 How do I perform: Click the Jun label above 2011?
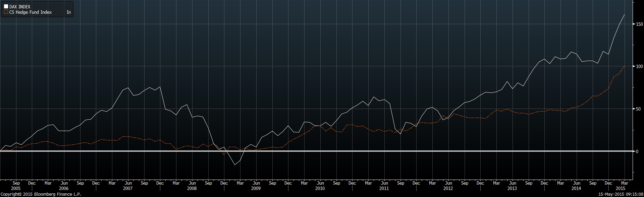pos(384,183)
